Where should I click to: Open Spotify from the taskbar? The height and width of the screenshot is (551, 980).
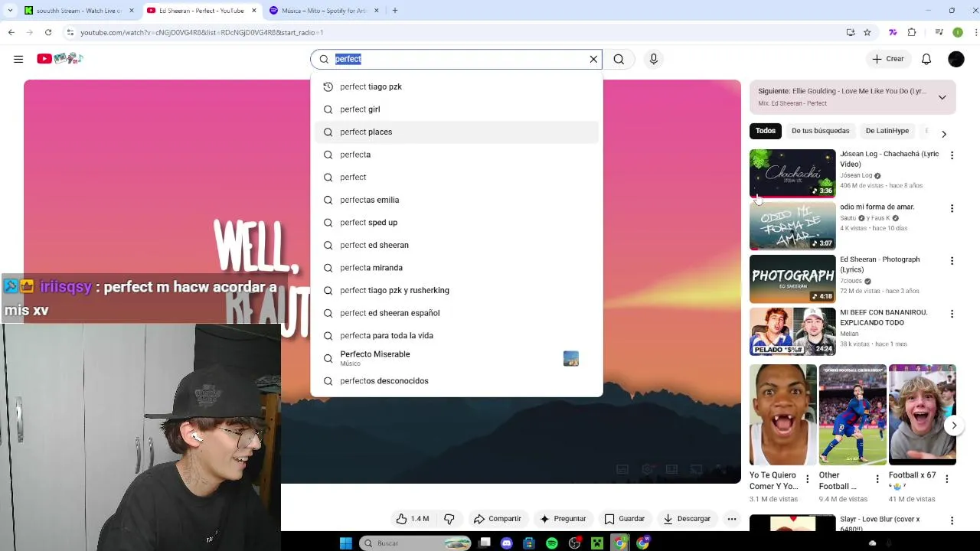click(552, 543)
